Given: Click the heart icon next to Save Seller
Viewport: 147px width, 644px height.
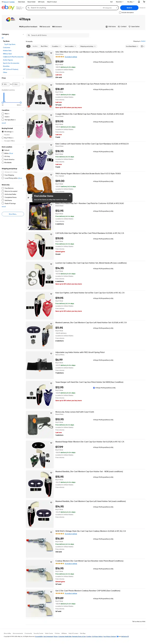Looking at the screenshot, I should 130,27.
